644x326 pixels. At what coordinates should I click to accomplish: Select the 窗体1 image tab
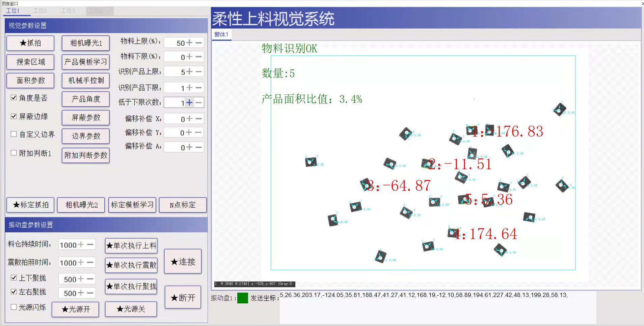[221, 34]
